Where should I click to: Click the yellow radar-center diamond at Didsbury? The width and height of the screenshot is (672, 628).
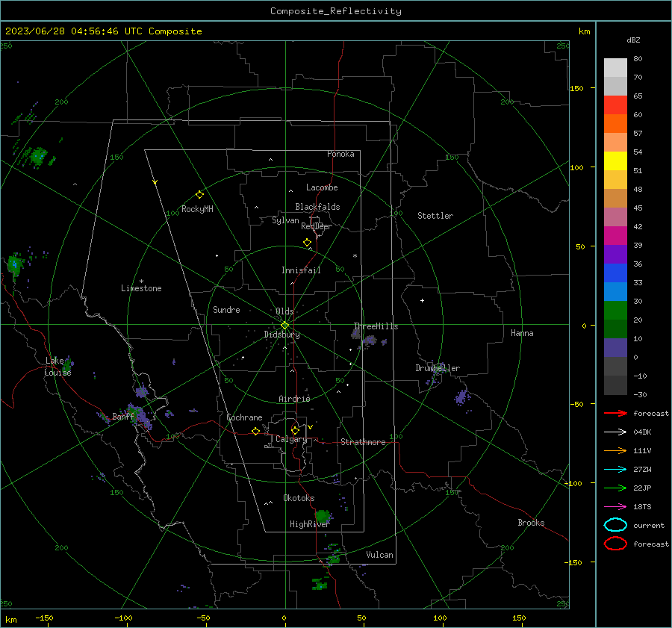tap(284, 326)
